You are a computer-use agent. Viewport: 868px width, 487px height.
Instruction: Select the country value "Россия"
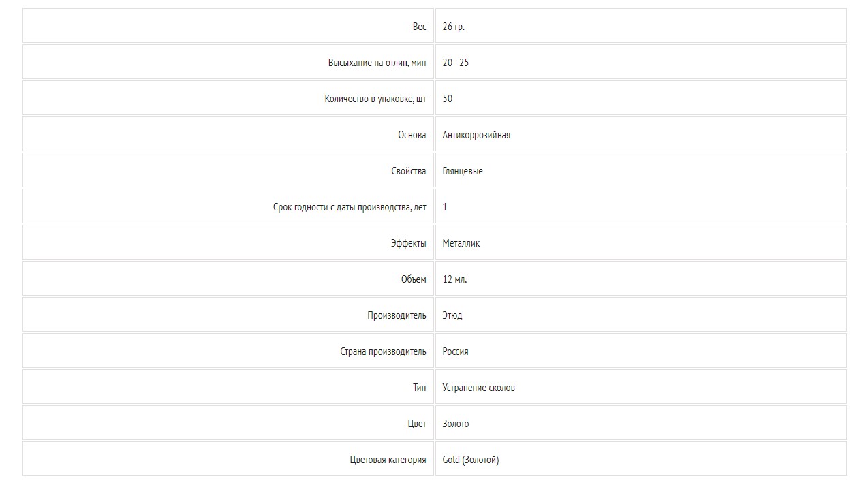455,351
